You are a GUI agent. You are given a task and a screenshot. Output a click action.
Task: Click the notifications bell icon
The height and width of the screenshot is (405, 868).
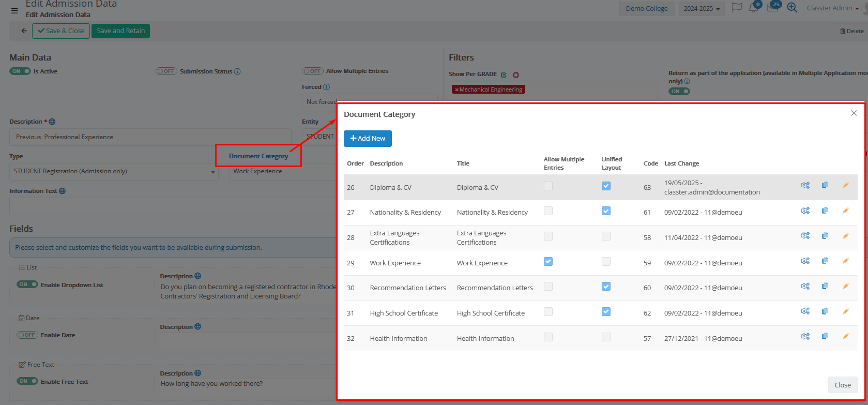pos(753,8)
